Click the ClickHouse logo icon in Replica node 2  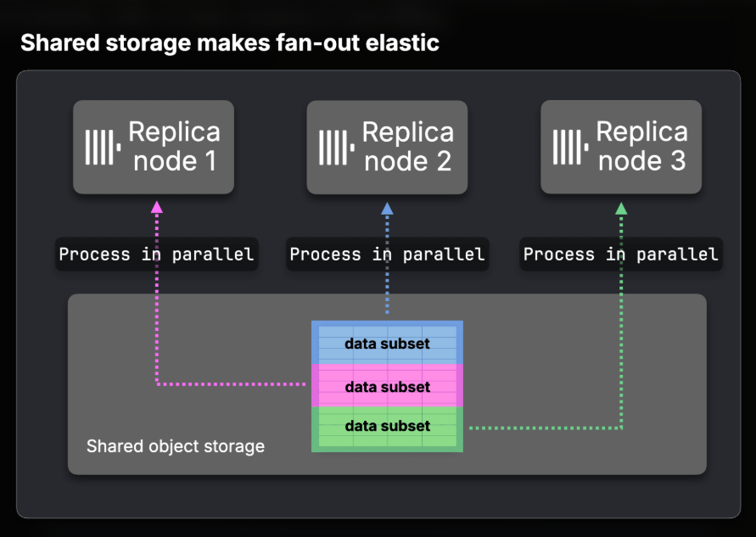[337, 147]
